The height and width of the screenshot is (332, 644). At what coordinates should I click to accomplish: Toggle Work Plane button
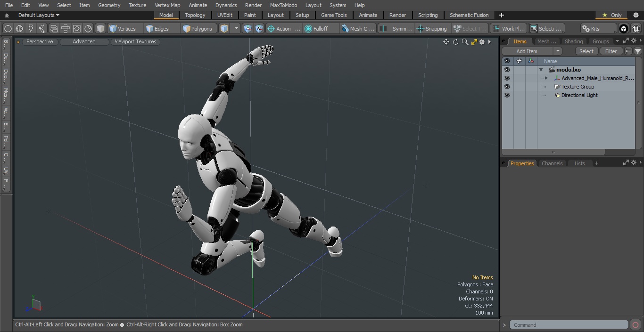point(508,29)
